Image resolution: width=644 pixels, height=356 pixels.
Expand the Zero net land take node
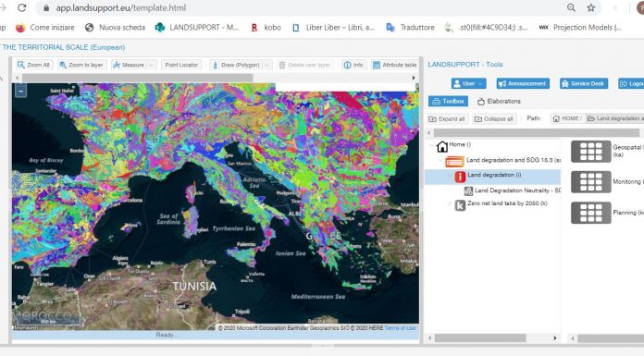click(x=450, y=203)
